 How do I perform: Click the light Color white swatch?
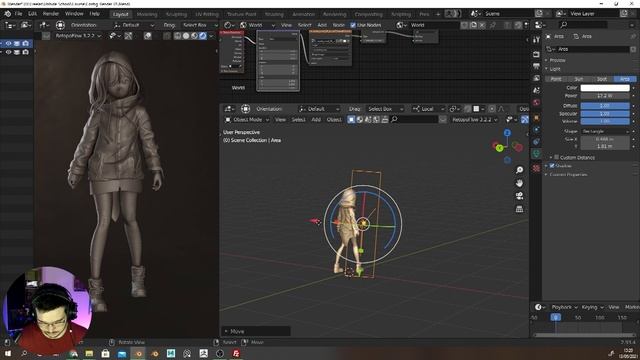pos(605,88)
